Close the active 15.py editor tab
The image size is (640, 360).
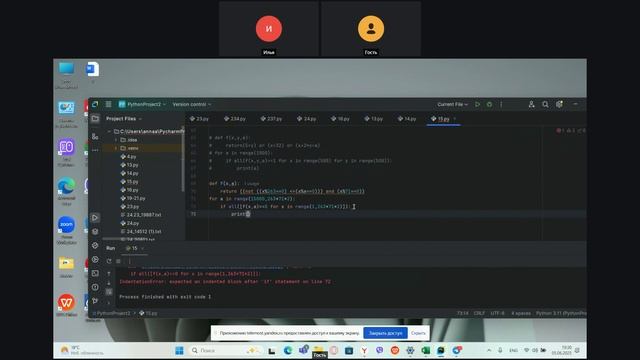(455, 119)
